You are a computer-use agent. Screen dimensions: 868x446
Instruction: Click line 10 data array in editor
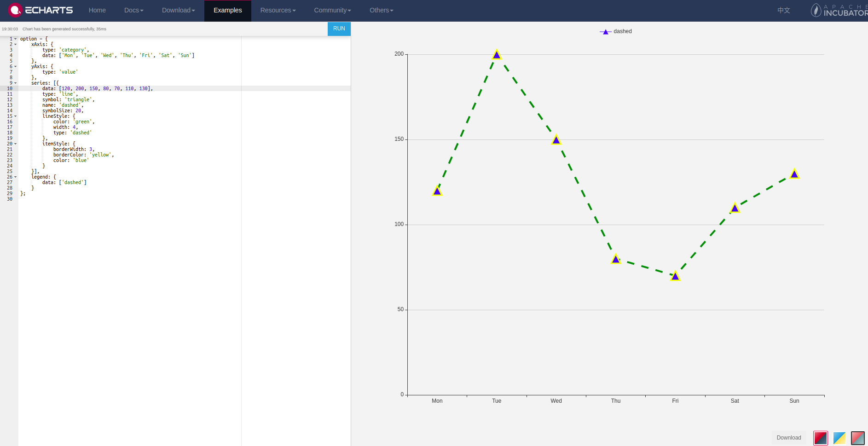point(106,88)
